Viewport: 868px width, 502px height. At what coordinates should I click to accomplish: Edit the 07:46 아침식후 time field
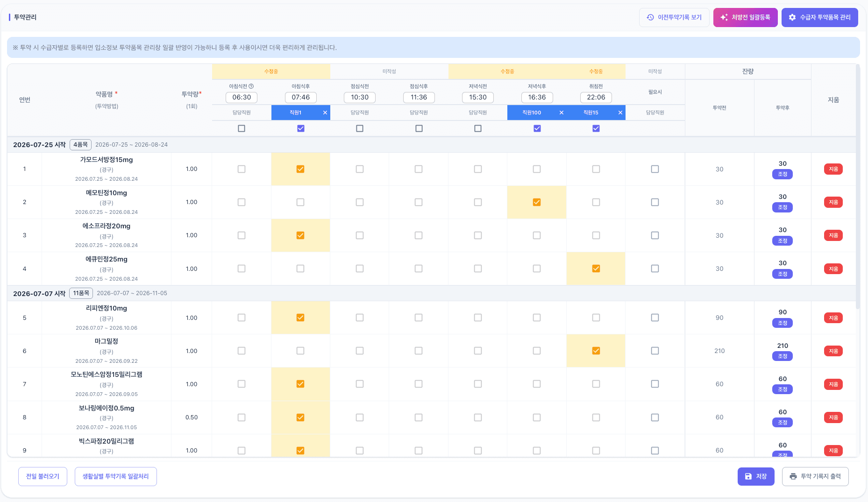(300, 97)
